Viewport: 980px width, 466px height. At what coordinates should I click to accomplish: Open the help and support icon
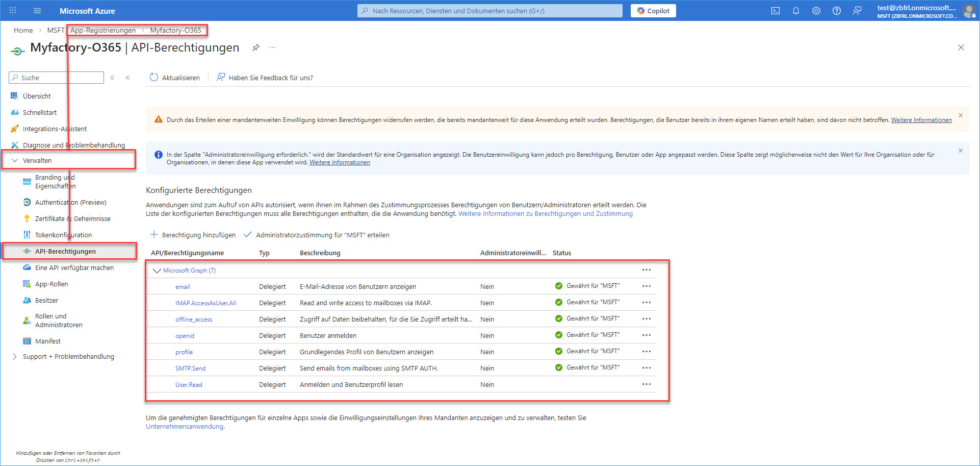click(x=837, y=10)
